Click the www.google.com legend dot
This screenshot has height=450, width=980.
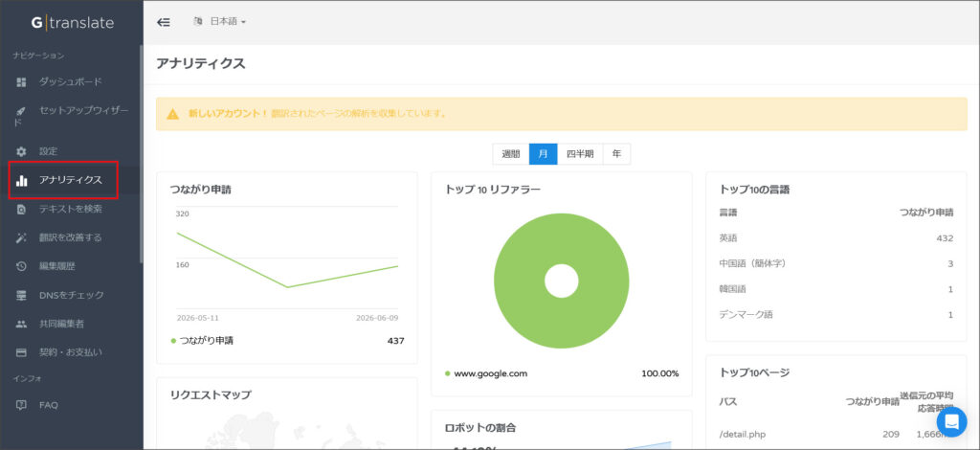(448, 373)
